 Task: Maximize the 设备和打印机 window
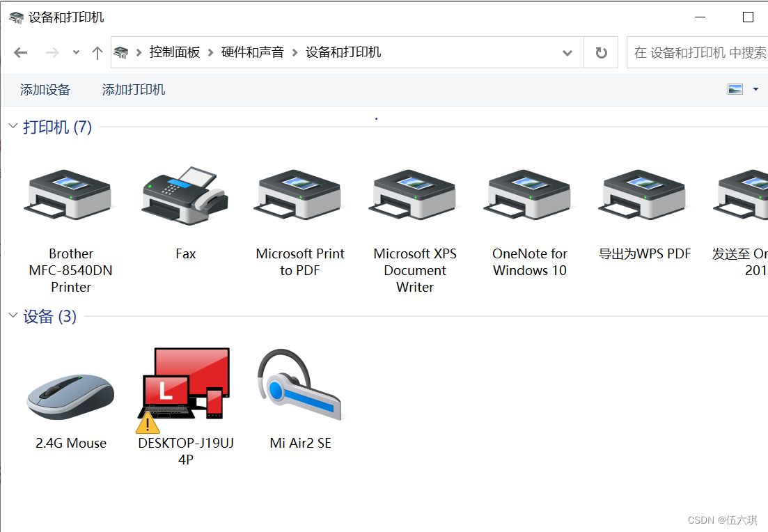(748, 17)
